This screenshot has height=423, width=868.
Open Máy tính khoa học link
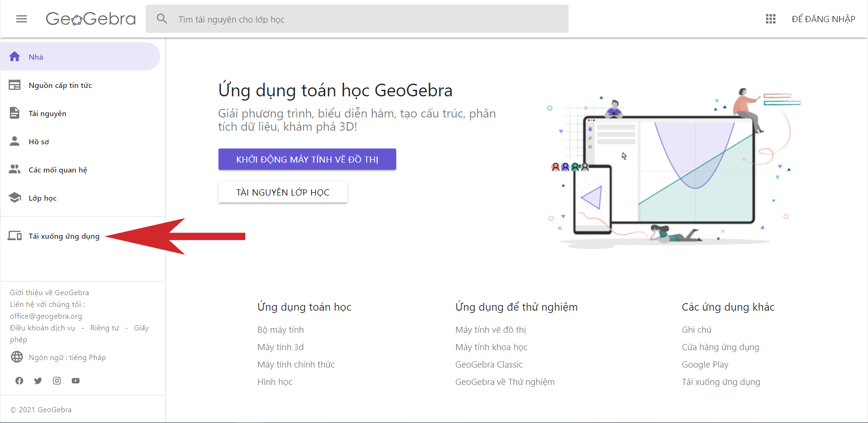492,347
